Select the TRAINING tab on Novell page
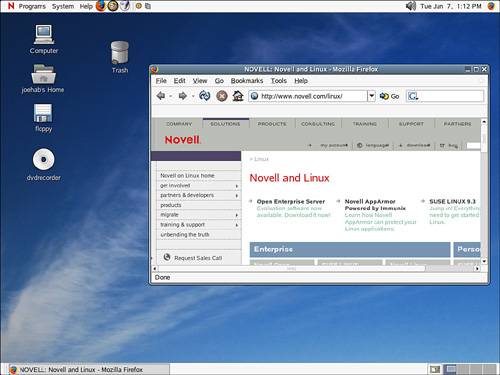This screenshot has height=375, width=500. tap(365, 124)
